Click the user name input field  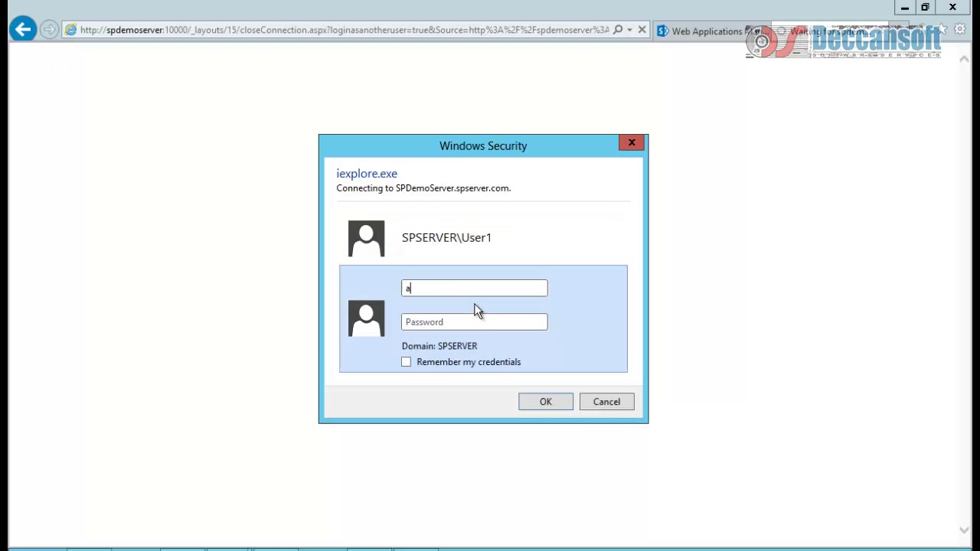[474, 288]
